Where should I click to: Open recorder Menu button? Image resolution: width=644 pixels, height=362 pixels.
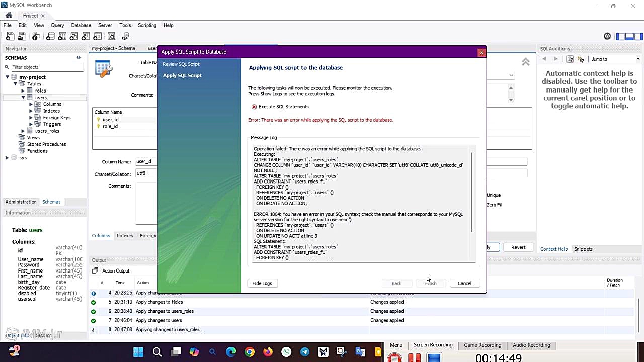click(x=396, y=345)
